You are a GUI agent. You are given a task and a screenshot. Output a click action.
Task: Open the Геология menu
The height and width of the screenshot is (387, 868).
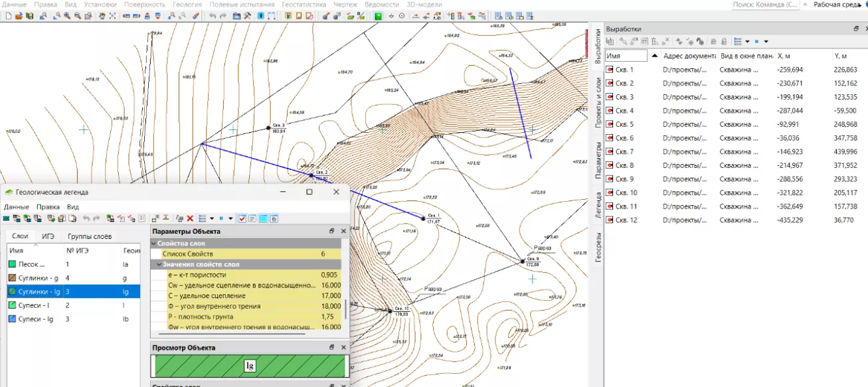[x=187, y=5]
